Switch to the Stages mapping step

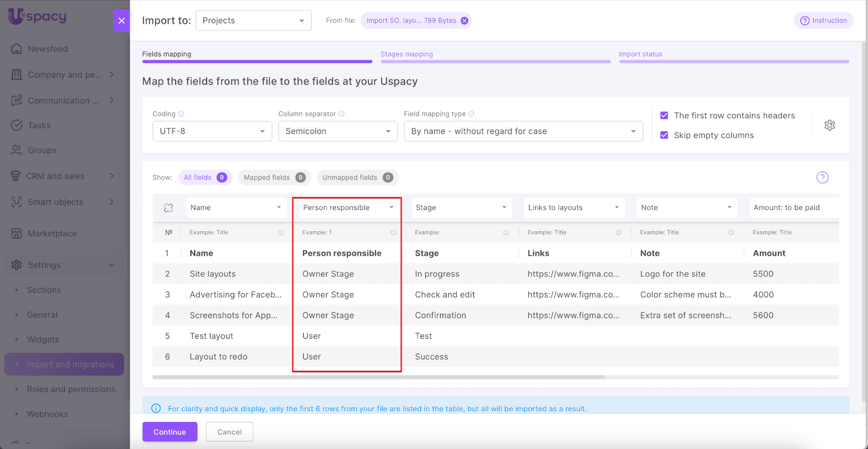coord(407,54)
